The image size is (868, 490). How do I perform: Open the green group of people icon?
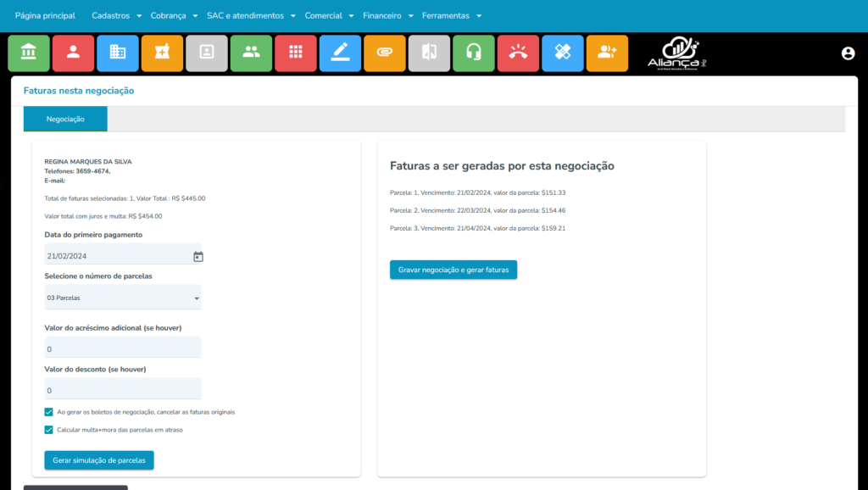pos(251,53)
